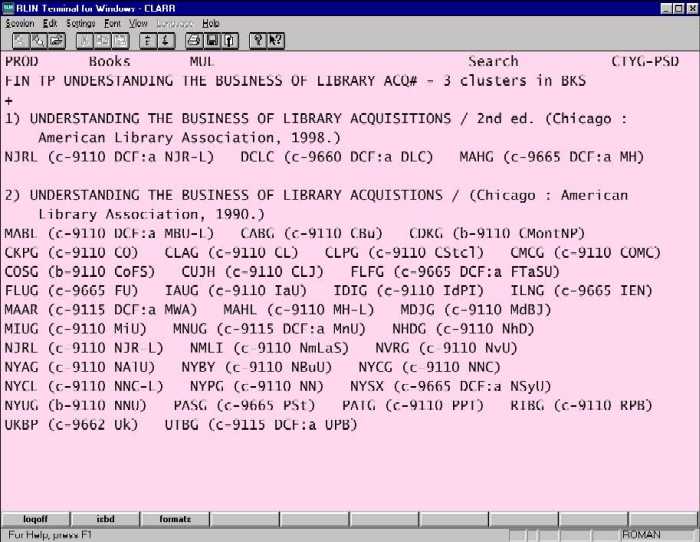
Task: Click the up-down arrows toolbar icon
Action: tap(148, 41)
